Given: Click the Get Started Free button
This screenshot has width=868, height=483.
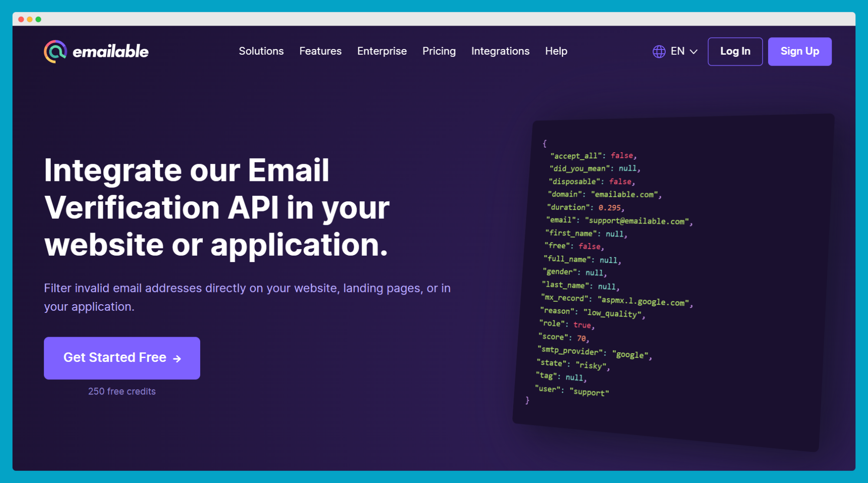Looking at the screenshot, I should [122, 357].
